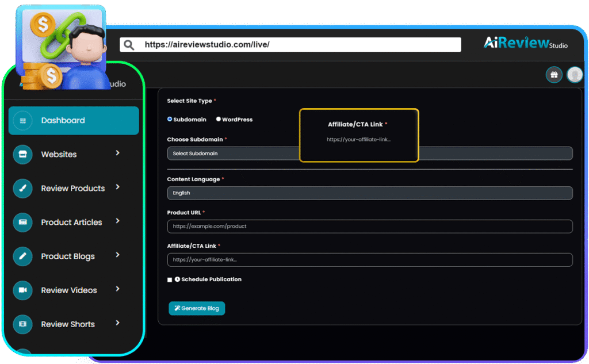The width and height of the screenshot is (589, 364).
Task: Click the Review Videos camera icon
Action: (22, 290)
